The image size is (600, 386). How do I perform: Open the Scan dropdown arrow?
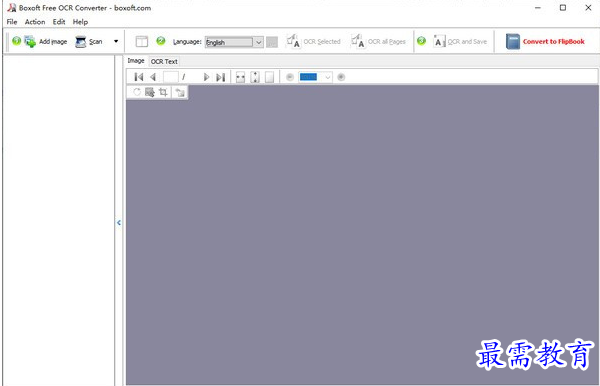pyautogui.click(x=116, y=41)
